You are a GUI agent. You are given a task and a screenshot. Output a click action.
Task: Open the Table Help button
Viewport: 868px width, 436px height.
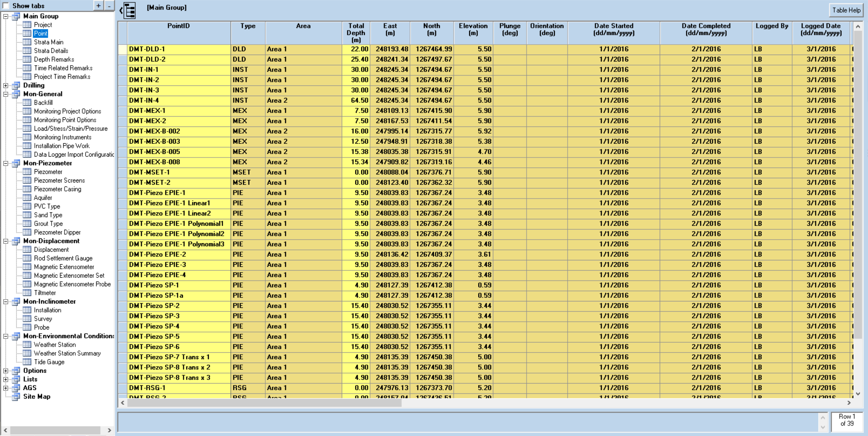[846, 10]
